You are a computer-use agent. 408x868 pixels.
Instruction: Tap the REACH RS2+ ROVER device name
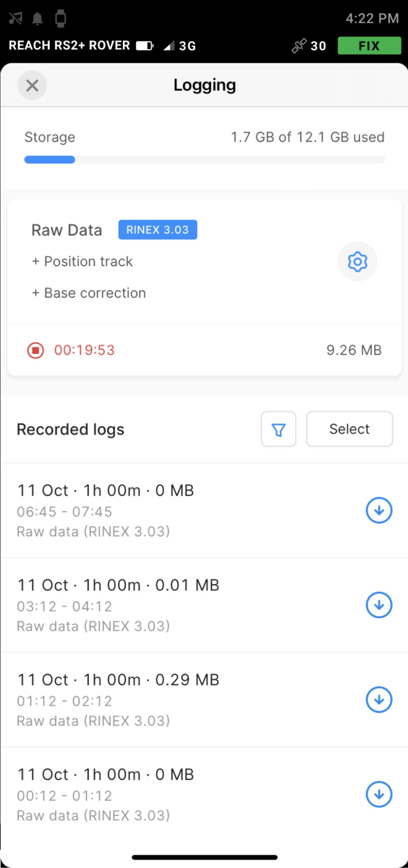[x=69, y=46]
